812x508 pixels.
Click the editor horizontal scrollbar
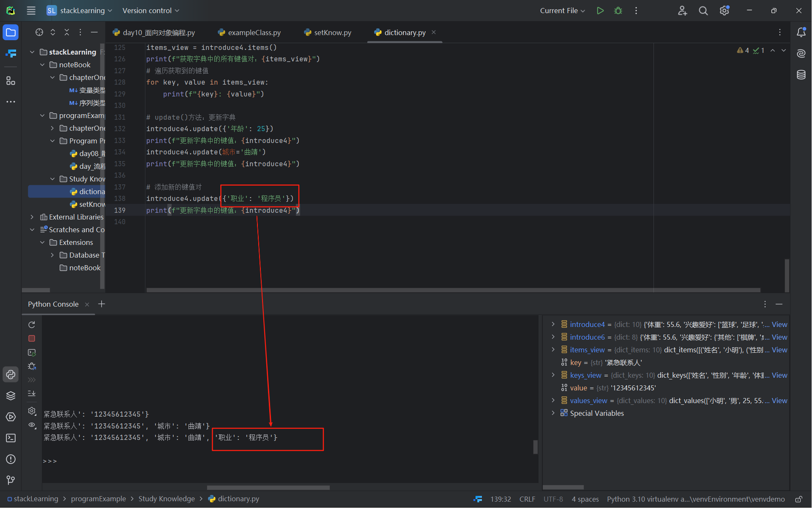452,290
